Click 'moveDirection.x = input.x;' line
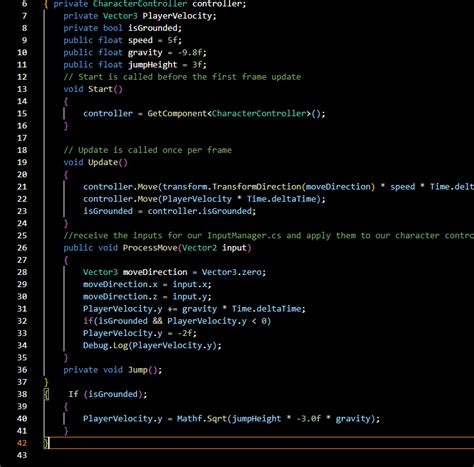Image resolution: width=474 pixels, height=467 pixels. point(147,284)
